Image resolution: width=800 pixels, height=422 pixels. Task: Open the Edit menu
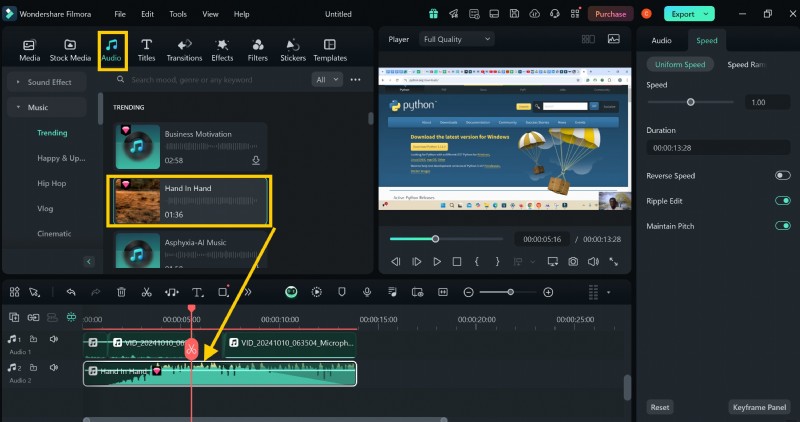coord(147,14)
